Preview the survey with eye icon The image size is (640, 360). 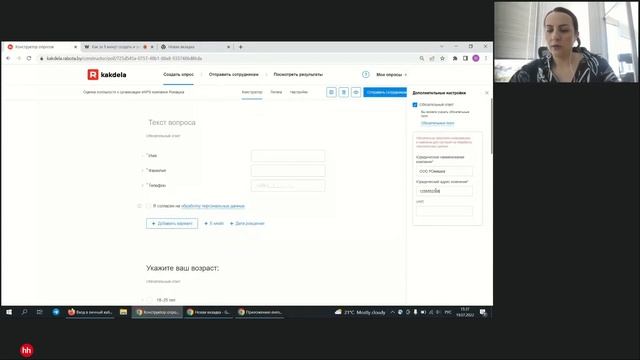pyautogui.click(x=356, y=92)
